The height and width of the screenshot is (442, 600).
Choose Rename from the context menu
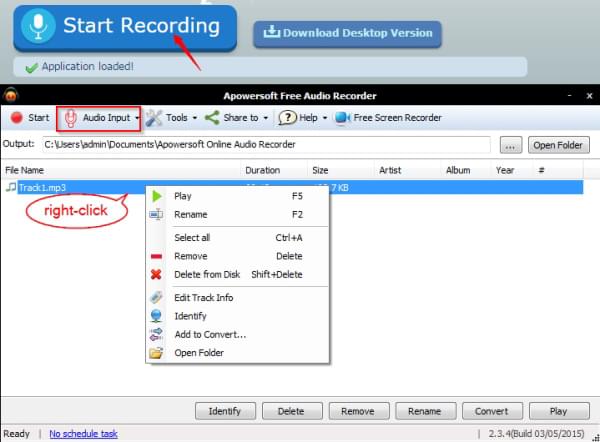[237, 215]
